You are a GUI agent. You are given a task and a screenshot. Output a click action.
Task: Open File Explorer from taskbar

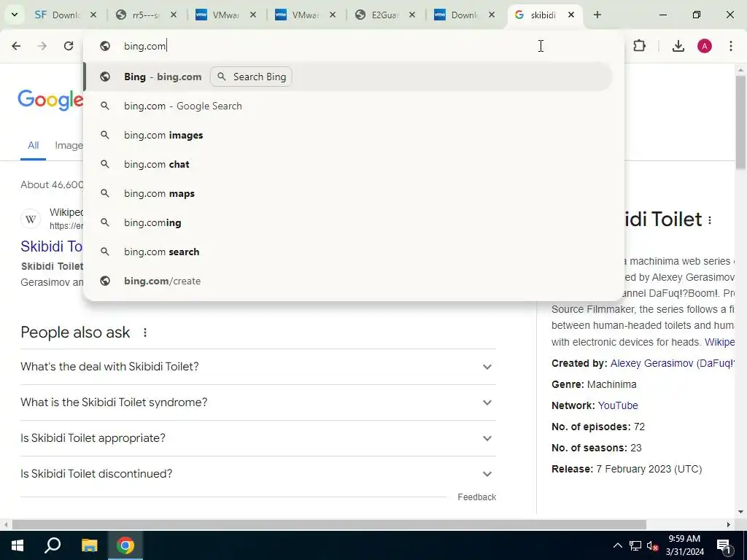click(89, 545)
